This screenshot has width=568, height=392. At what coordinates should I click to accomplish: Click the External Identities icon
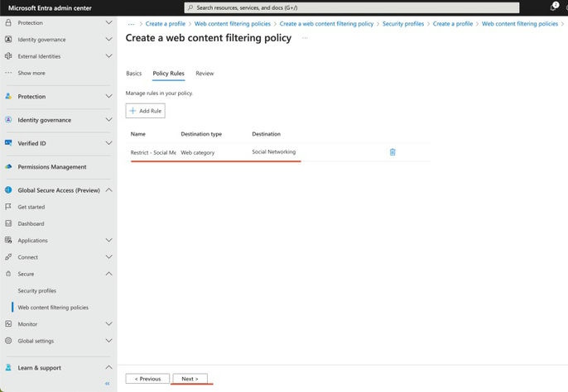8,56
